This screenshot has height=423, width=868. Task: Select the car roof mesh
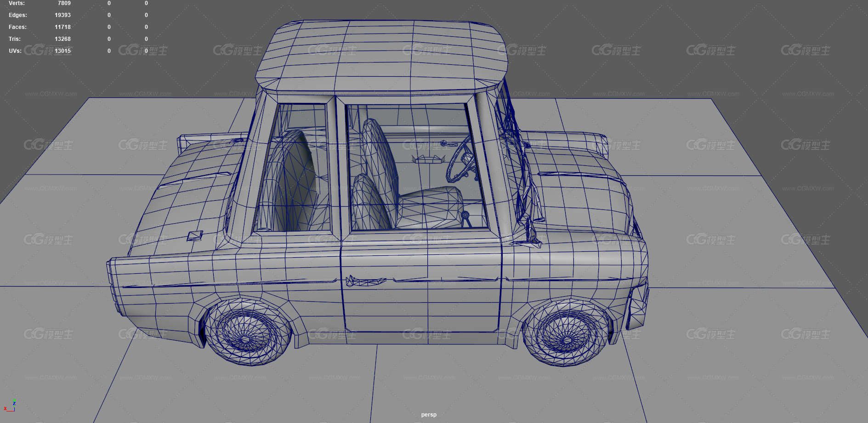(381, 55)
